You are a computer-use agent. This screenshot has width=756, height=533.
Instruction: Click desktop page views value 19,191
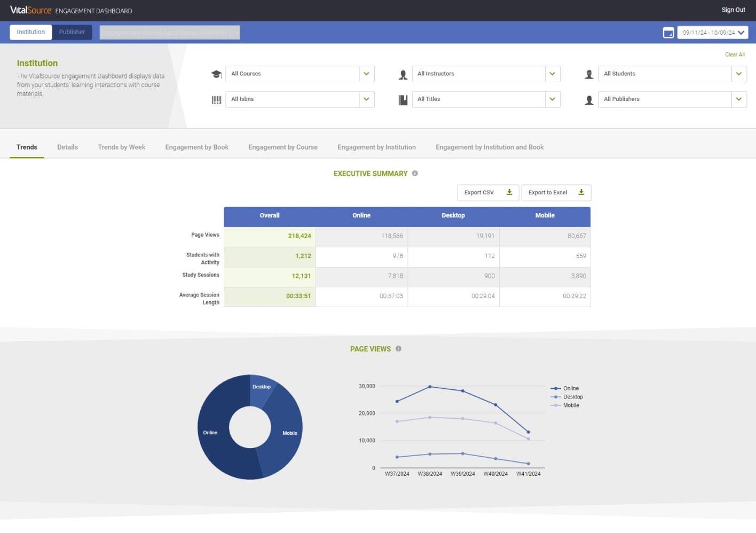click(485, 236)
